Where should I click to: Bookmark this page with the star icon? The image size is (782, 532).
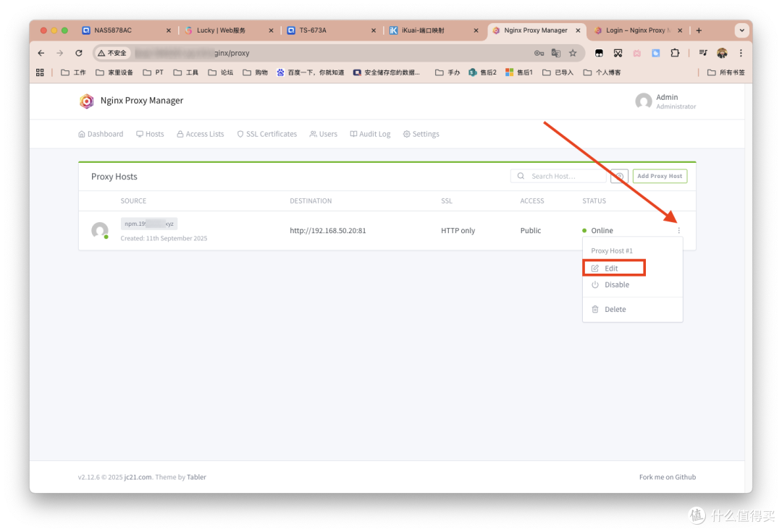click(573, 53)
